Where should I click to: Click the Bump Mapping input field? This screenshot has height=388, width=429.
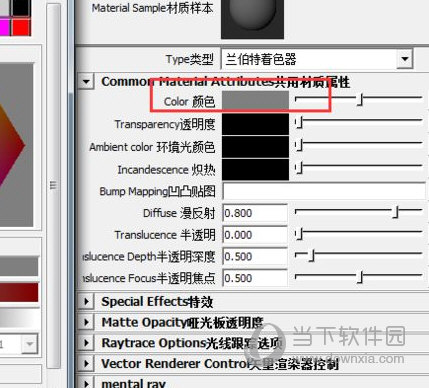[x=324, y=191]
